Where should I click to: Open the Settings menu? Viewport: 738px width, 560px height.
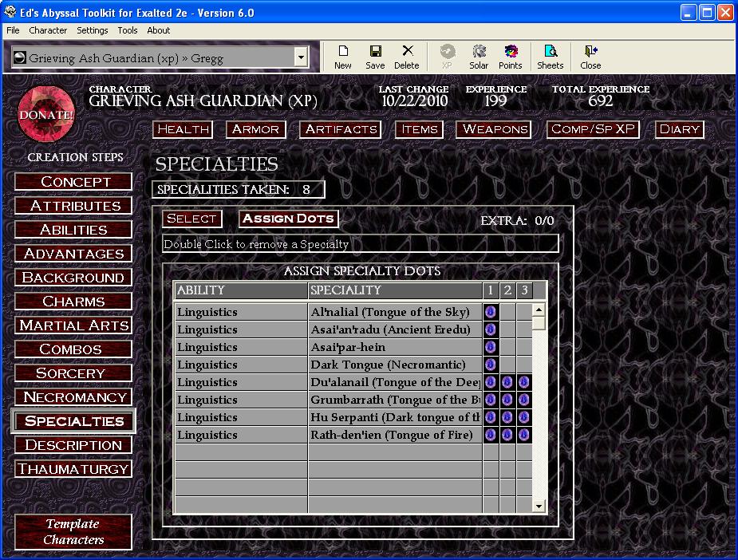click(93, 30)
